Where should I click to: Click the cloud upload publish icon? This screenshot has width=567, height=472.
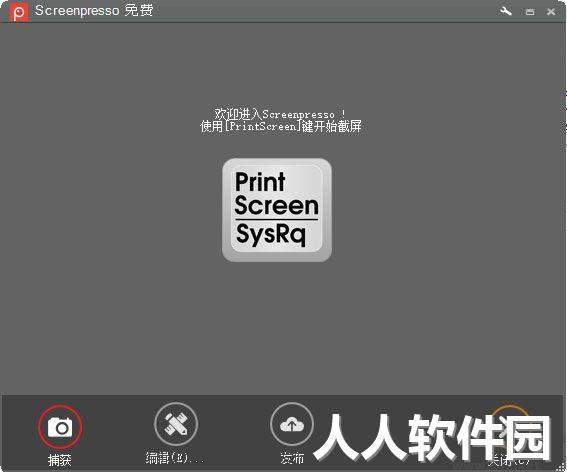point(292,424)
